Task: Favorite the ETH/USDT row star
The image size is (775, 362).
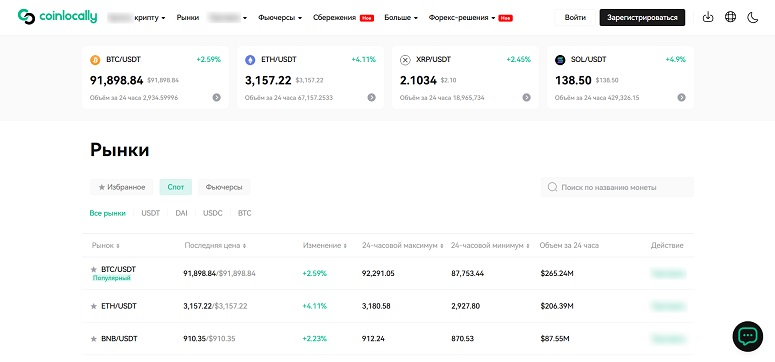Action: pos(93,306)
